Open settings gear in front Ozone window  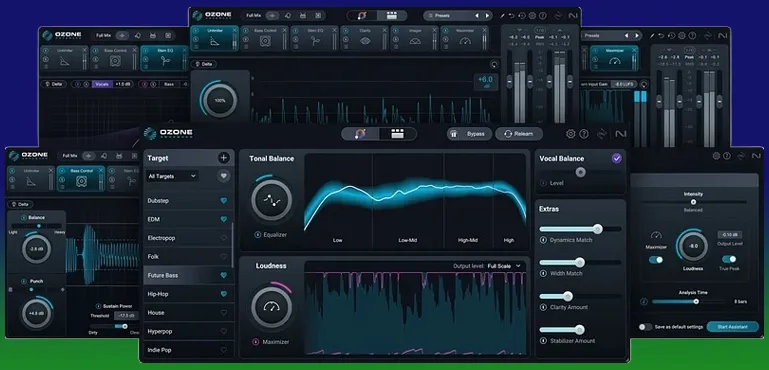click(570, 133)
